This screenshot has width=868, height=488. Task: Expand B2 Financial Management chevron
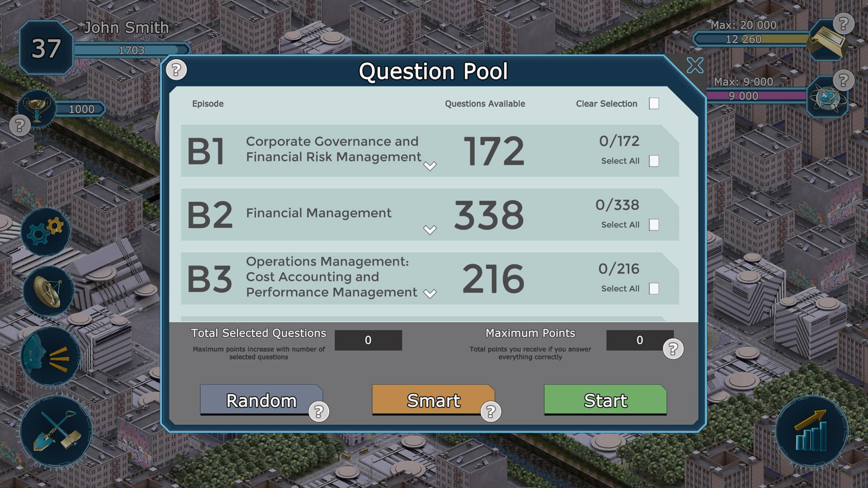coord(430,229)
